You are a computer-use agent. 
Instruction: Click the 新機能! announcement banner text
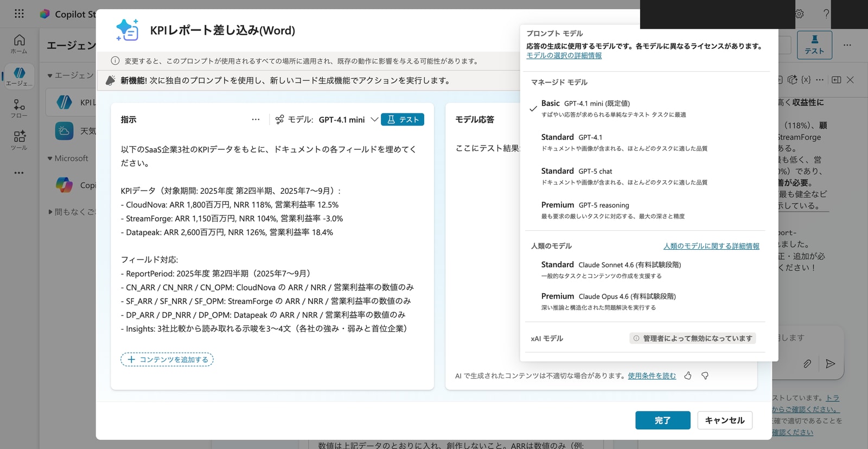[x=285, y=80]
